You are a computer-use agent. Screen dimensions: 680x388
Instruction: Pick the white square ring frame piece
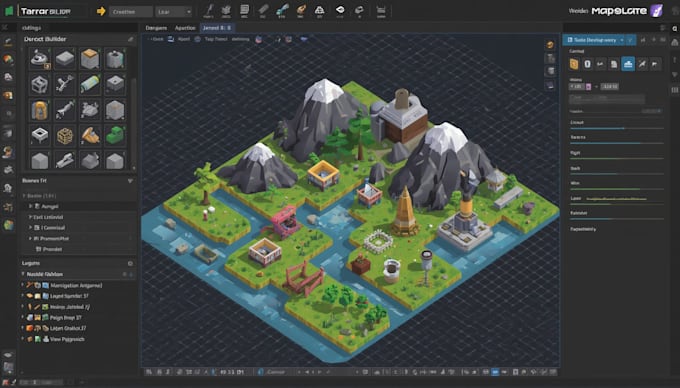click(x=40, y=135)
